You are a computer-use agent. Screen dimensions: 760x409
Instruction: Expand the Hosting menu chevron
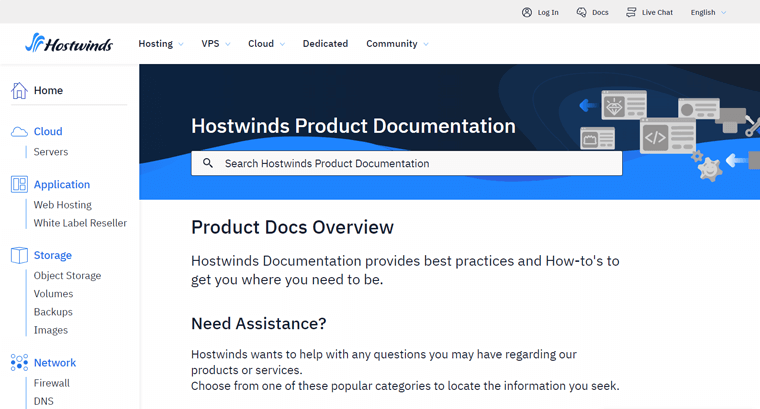pyautogui.click(x=181, y=44)
